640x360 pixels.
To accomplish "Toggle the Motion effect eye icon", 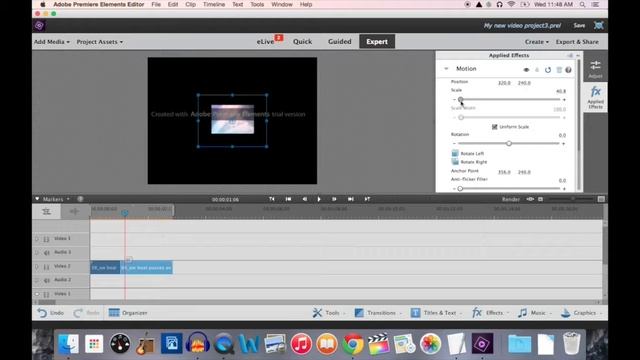I will (x=526, y=70).
